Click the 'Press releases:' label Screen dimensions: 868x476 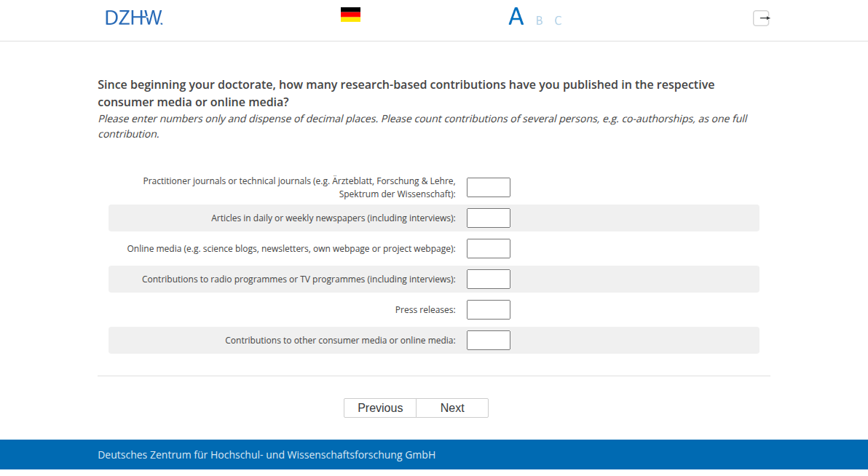click(425, 310)
